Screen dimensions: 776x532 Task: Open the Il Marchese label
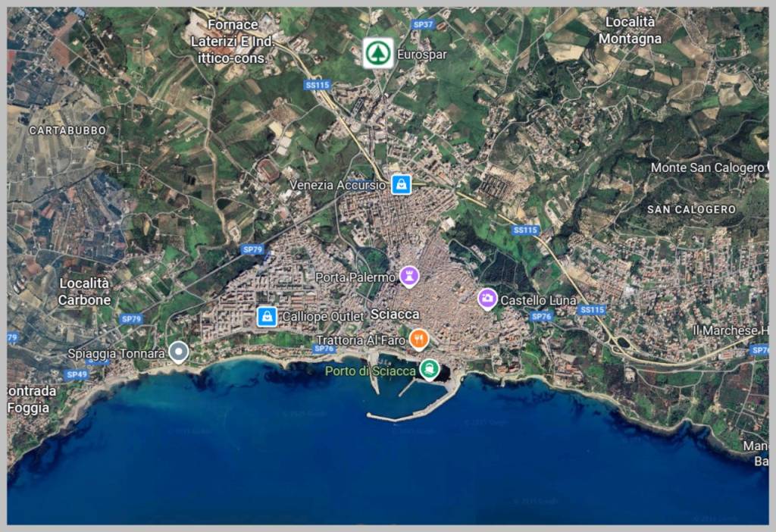[731, 330]
